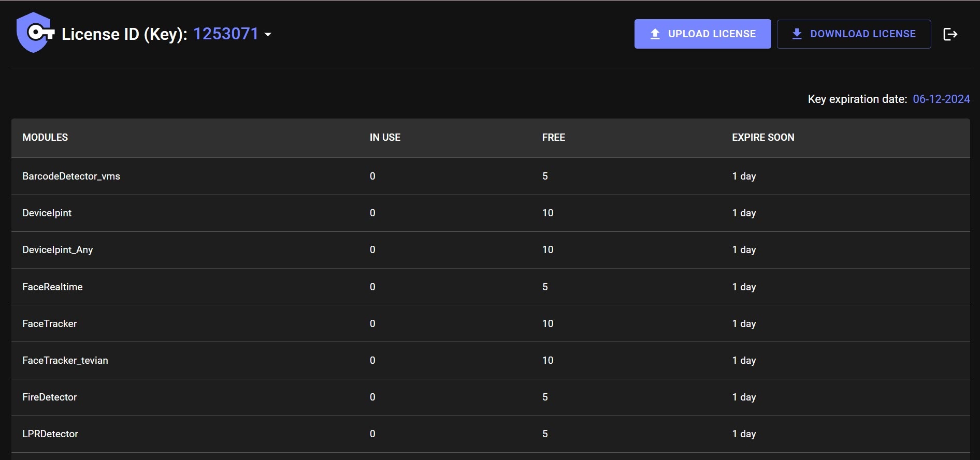Click the Expire Soon column header
The width and height of the screenshot is (980, 460).
point(762,138)
